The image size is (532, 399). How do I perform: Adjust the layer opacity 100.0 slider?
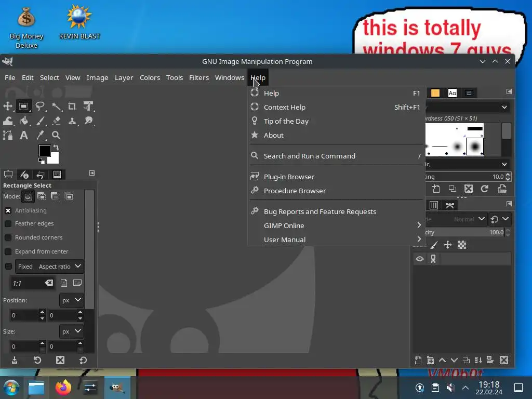click(x=464, y=232)
